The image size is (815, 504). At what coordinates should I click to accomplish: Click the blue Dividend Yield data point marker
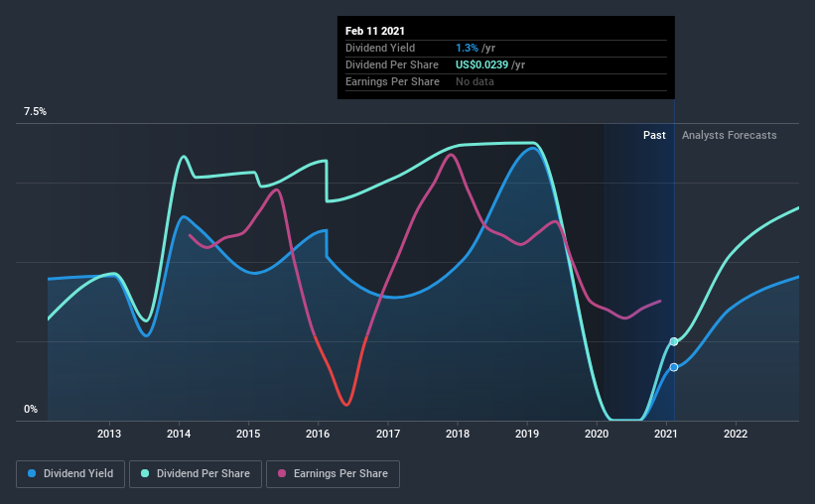[674, 367]
